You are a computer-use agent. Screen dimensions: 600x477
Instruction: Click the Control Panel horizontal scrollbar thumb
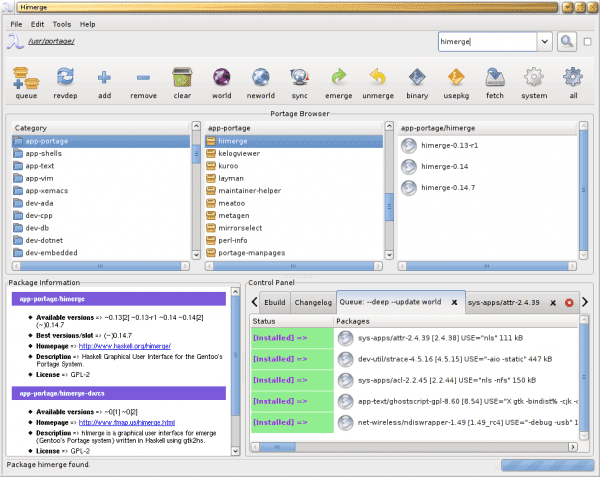pos(277,446)
